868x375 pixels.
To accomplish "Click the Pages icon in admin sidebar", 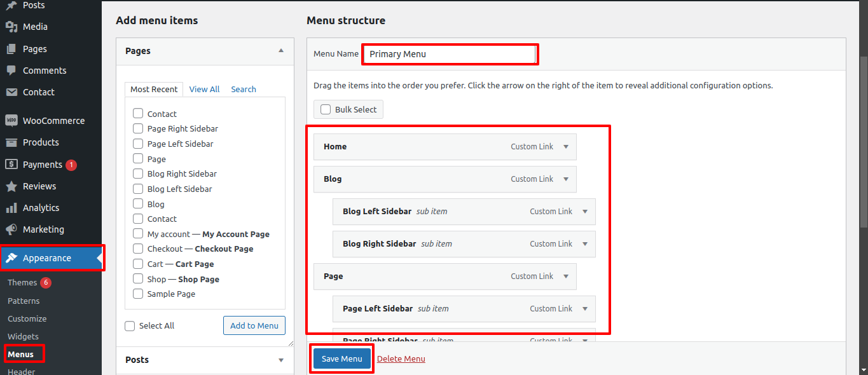I will [11, 49].
